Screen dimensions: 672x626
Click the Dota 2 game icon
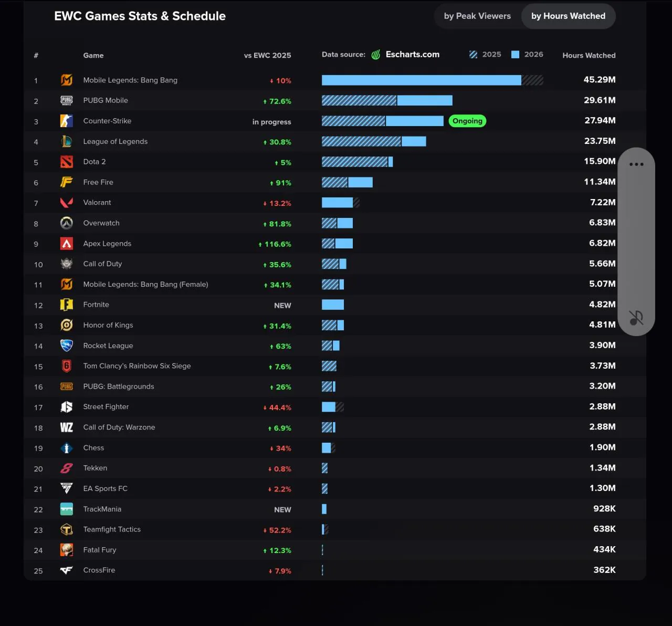67,162
